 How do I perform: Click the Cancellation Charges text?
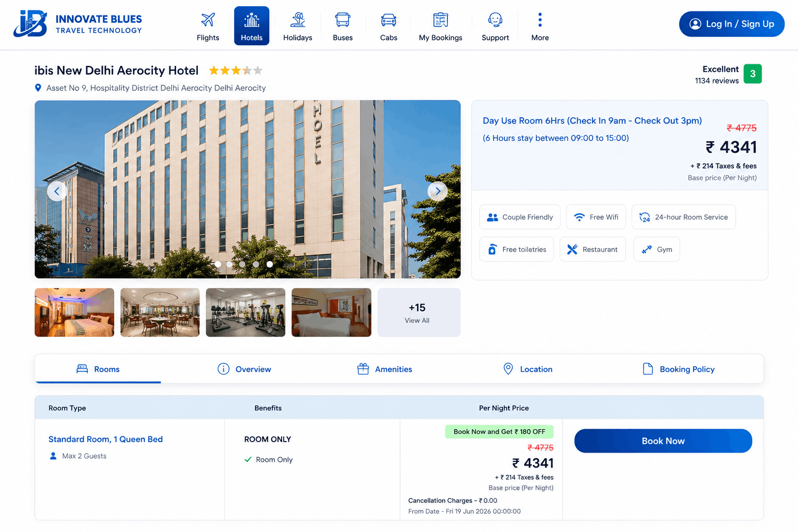click(x=453, y=500)
